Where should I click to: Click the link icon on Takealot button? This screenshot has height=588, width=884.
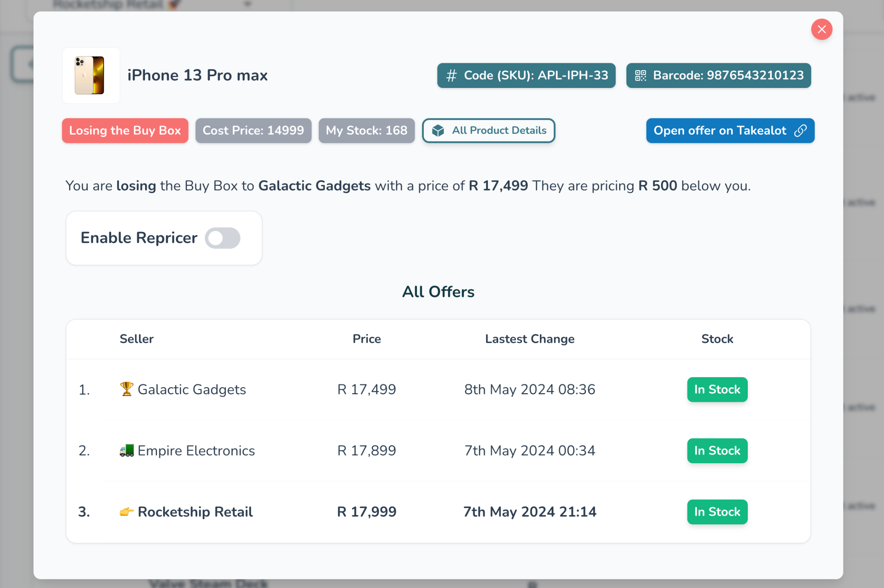800,131
